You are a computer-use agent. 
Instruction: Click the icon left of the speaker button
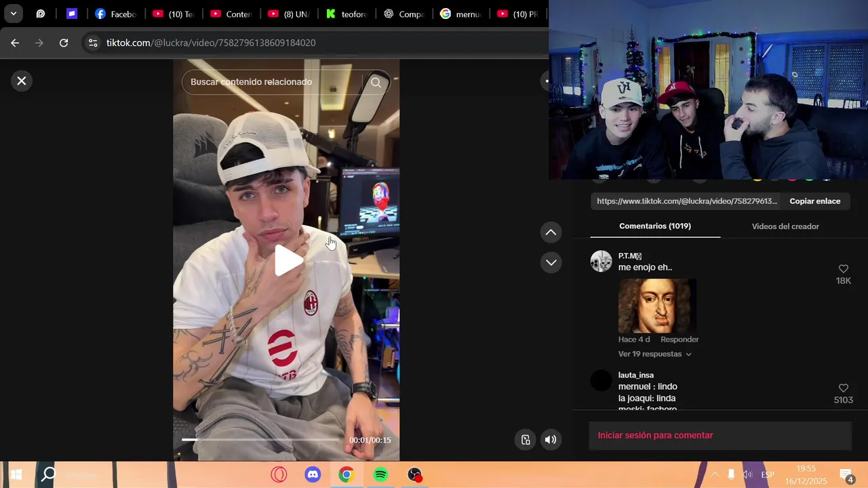point(525,439)
